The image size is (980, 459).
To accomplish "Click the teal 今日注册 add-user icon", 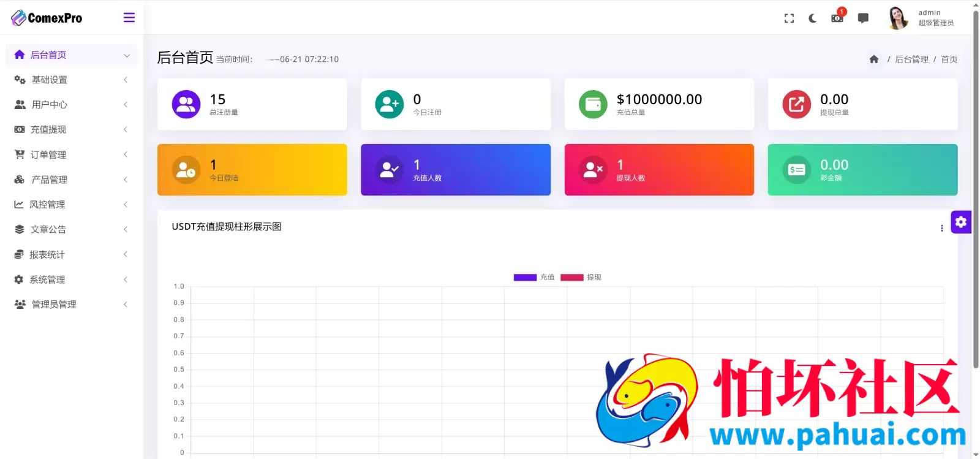I will (x=390, y=104).
